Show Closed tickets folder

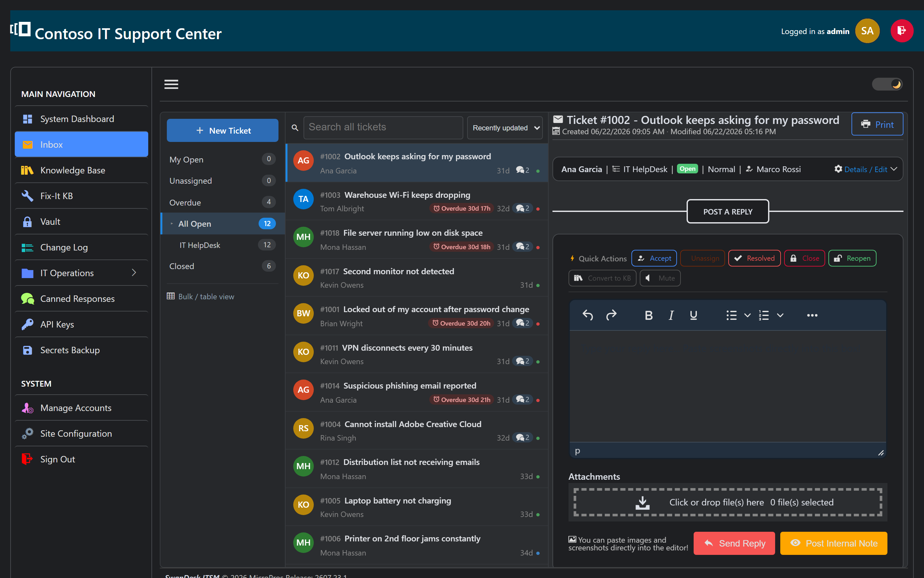click(x=223, y=266)
